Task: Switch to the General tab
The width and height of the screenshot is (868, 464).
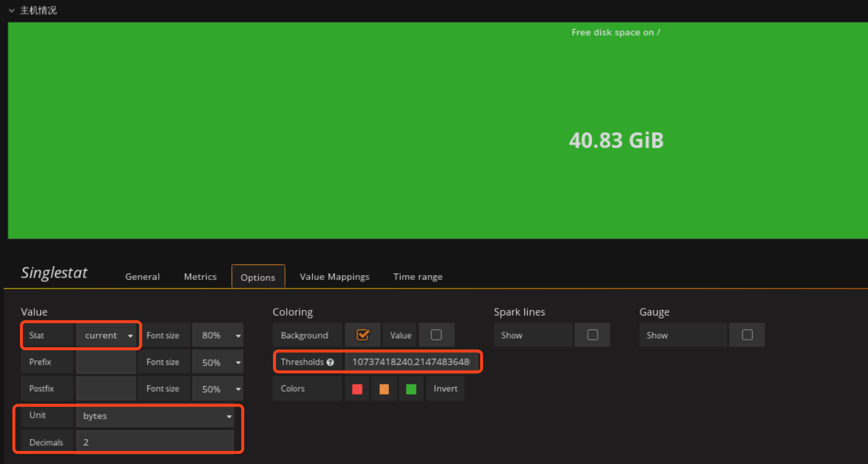Action: [x=142, y=277]
